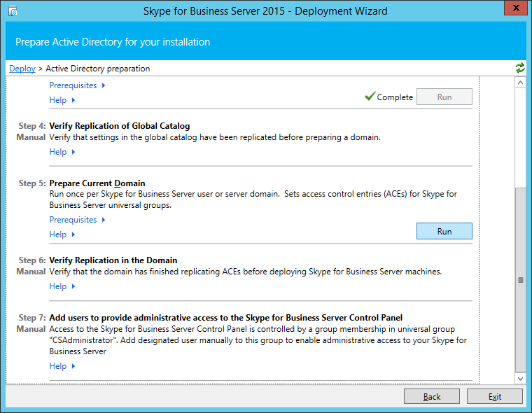532x413 pixels.
Task: Click the 'Active Directory preparation' breadcrumb text
Action: click(98, 69)
